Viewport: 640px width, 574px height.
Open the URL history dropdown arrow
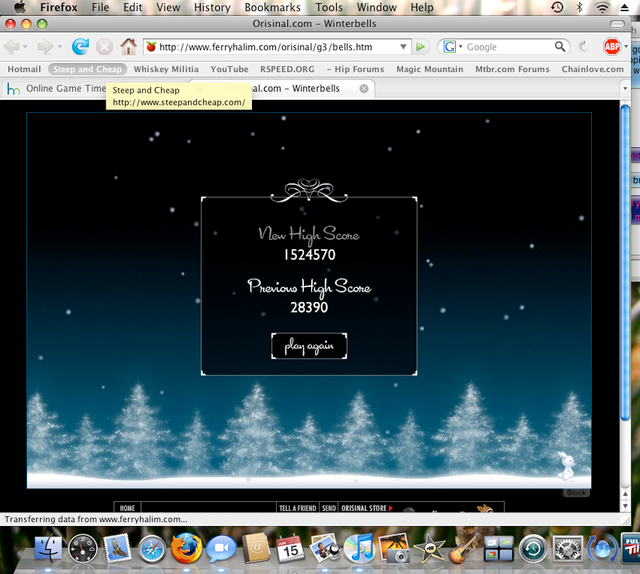403,47
